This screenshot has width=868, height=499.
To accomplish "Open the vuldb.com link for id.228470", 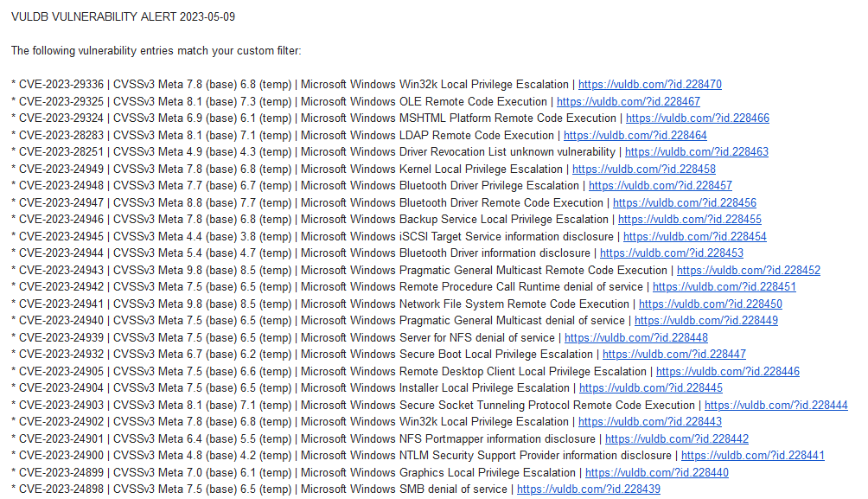I will click(650, 85).
